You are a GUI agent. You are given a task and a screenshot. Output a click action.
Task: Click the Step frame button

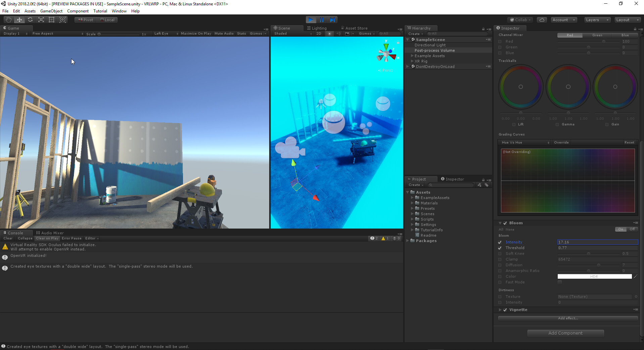point(332,20)
